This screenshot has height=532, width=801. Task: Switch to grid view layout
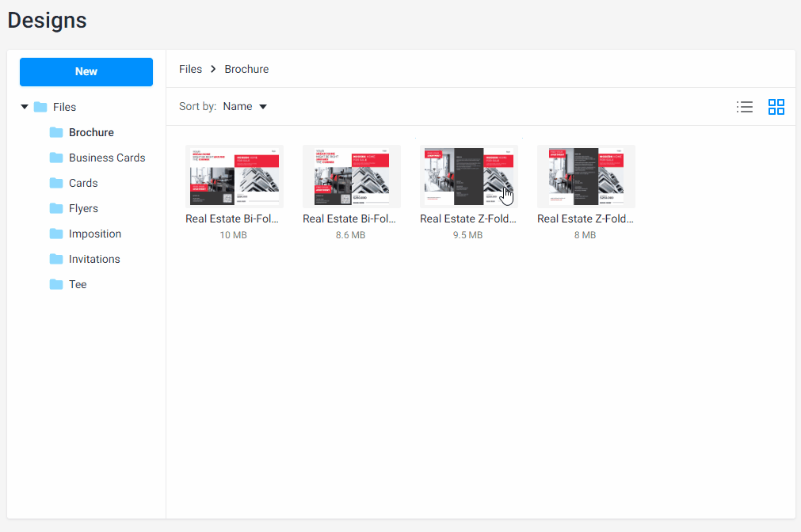coord(776,107)
